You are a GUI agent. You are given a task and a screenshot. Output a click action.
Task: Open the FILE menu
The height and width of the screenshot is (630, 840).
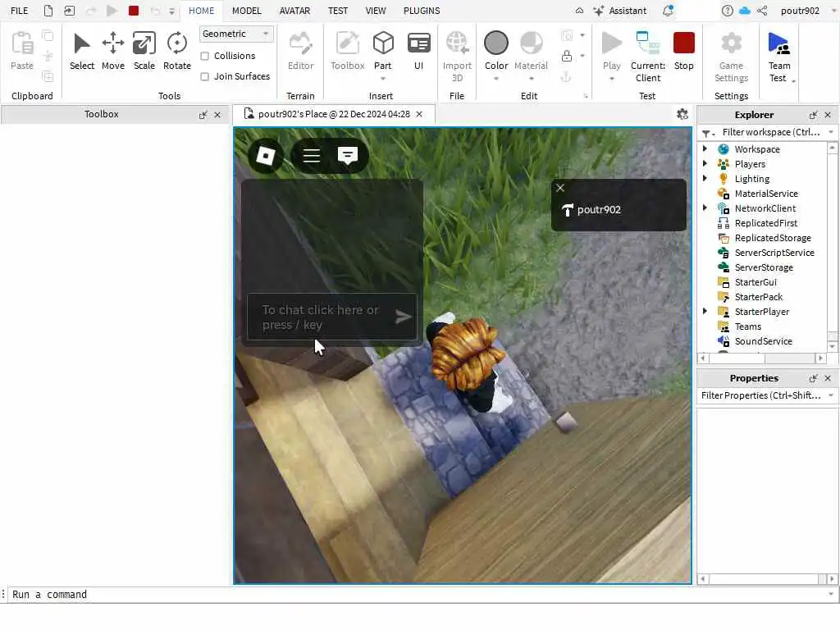[20, 11]
